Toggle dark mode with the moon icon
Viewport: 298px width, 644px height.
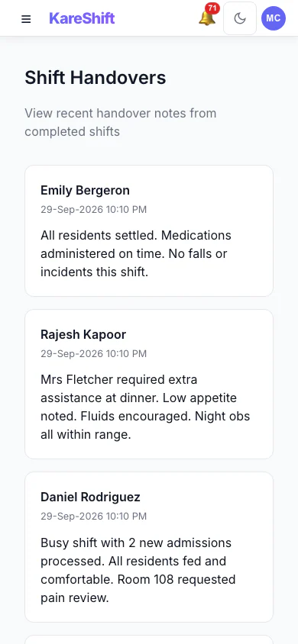(x=240, y=18)
